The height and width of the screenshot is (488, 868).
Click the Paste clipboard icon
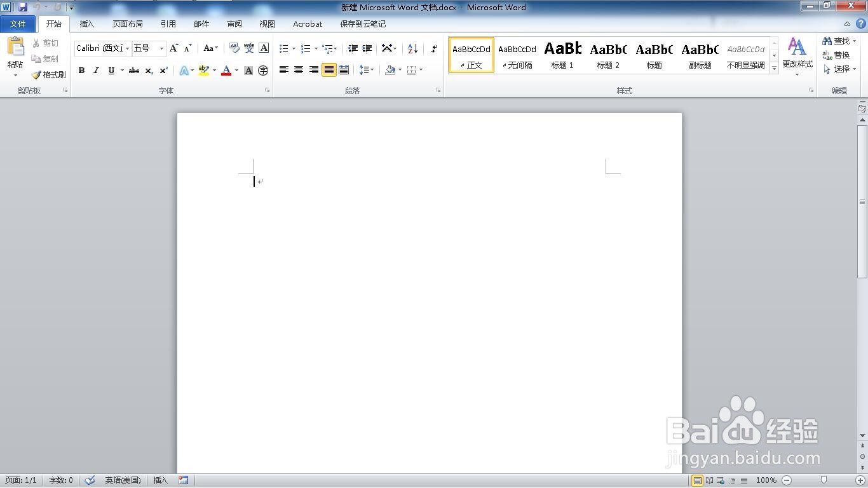click(x=15, y=47)
